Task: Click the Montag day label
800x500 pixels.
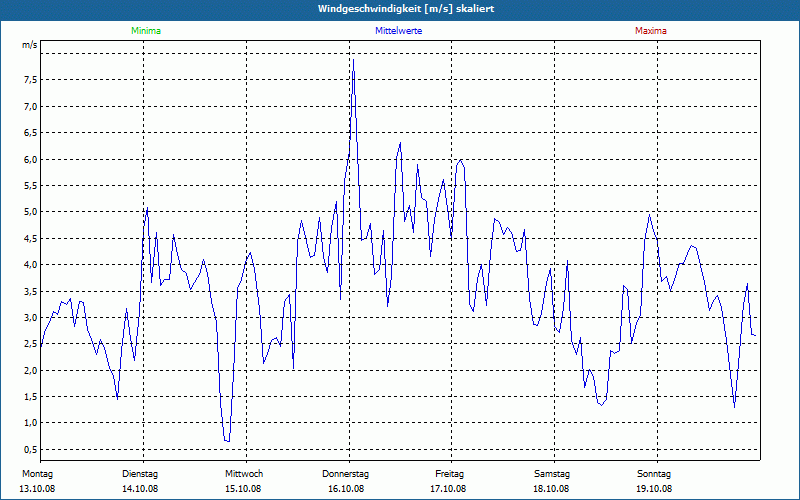Action: click(37, 474)
